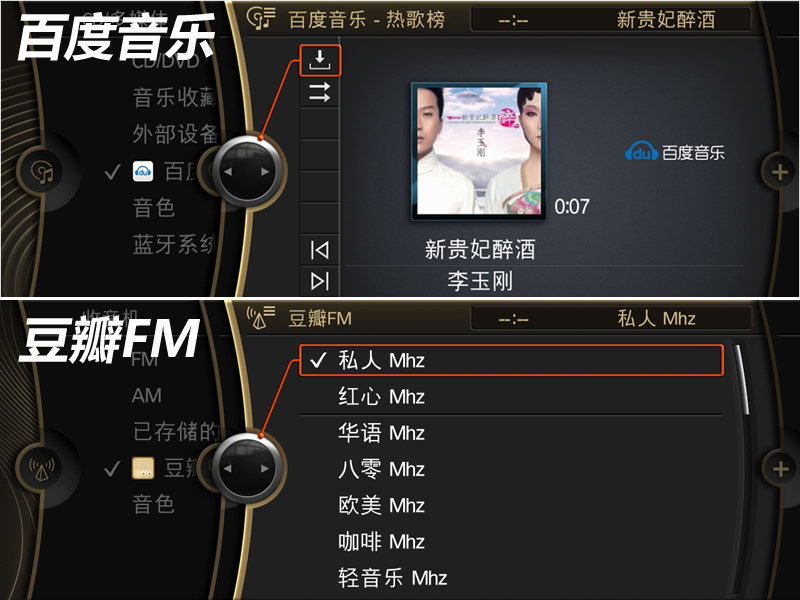800x600 pixels.
Task: Select the 华语 Mhz channel
Action: click(x=511, y=433)
